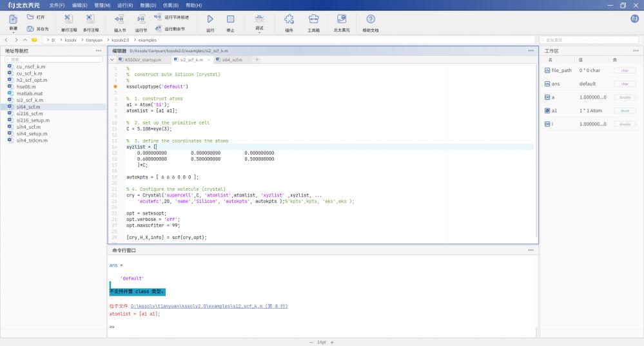Switch to the si64_scf.m tab
This screenshot has width=644, height=346.
click(x=232, y=59)
